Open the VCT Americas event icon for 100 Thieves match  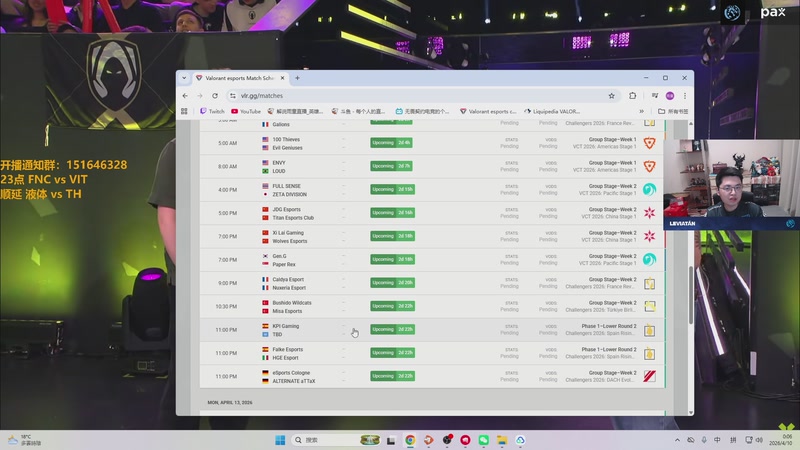pos(649,143)
